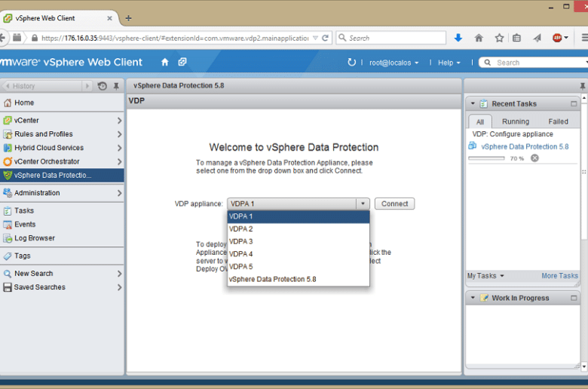Bookmark the page with the star icon

click(x=499, y=38)
